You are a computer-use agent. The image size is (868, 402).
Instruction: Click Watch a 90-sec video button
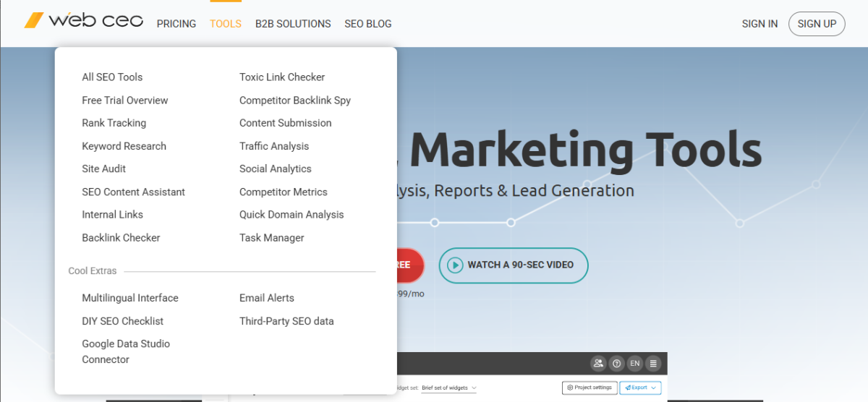[514, 265]
